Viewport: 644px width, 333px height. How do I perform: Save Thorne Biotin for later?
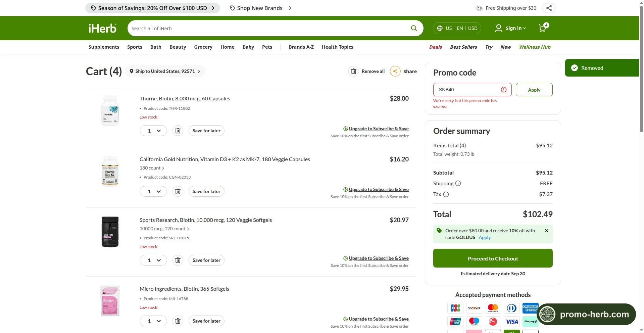tap(206, 131)
